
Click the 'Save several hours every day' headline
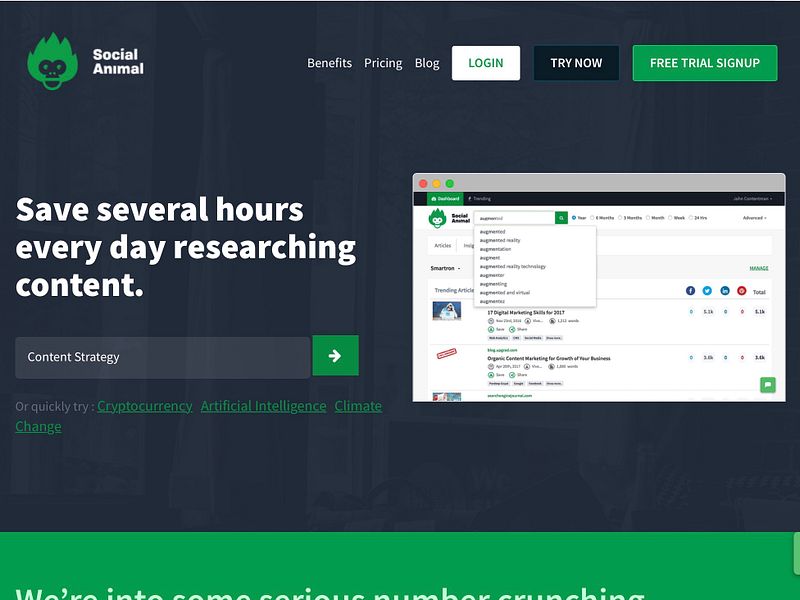(x=186, y=247)
